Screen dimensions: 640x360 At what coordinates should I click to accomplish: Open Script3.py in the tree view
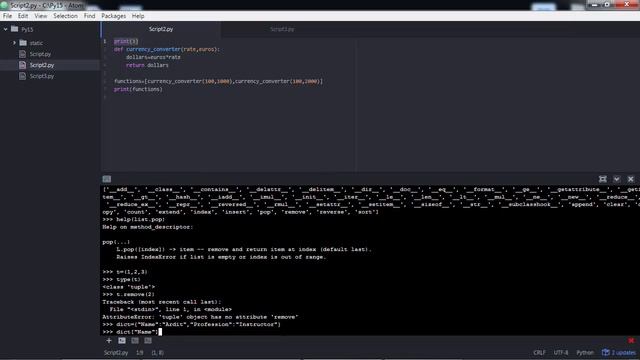point(42,76)
